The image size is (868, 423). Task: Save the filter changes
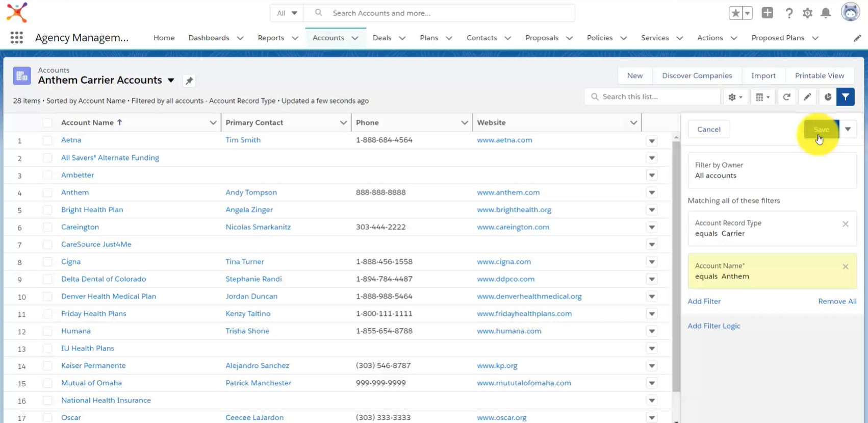coord(822,129)
